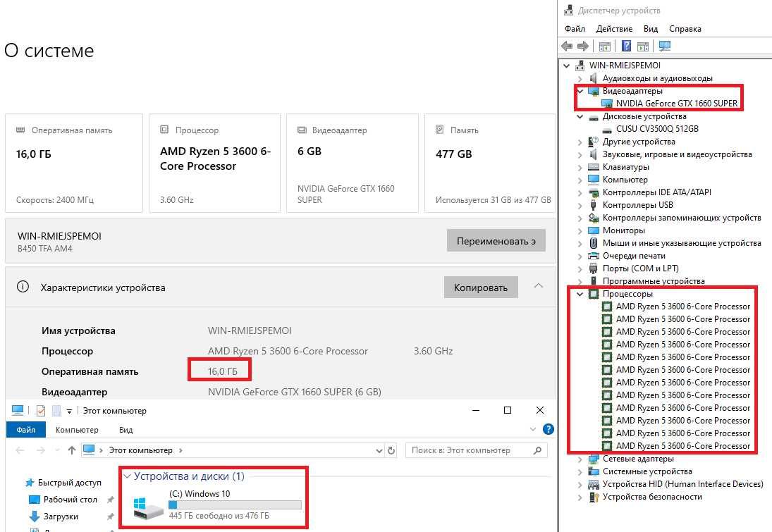
Task: Click the monitor scan-hardware icon in Device Manager toolbar
Action: pyautogui.click(x=665, y=47)
